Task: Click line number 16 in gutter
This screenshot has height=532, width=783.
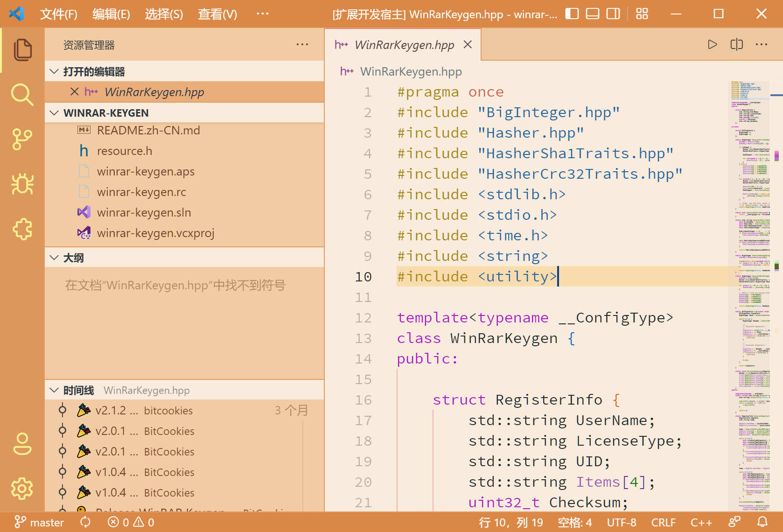Action: pyautogui.click(x=363, y=400)
